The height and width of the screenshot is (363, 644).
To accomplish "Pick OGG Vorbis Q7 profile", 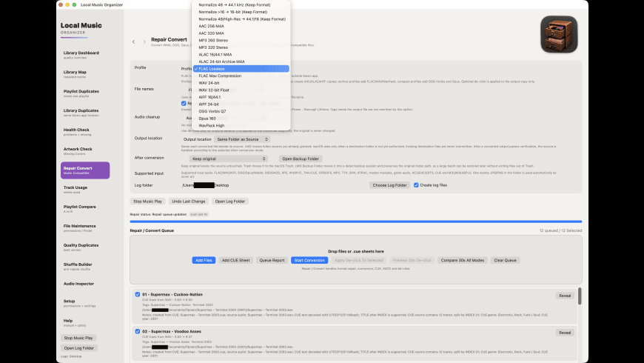I will click(x=241, y=111).
